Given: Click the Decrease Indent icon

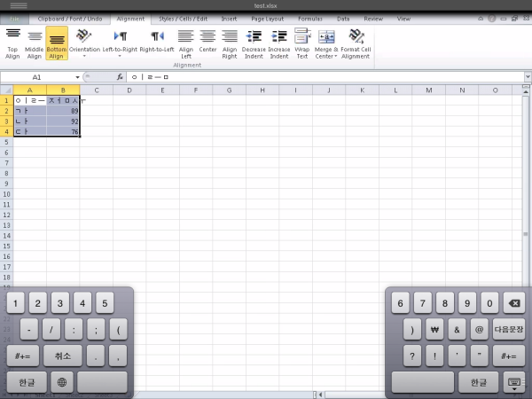Looking at the screenshot, I should [254, 43].
